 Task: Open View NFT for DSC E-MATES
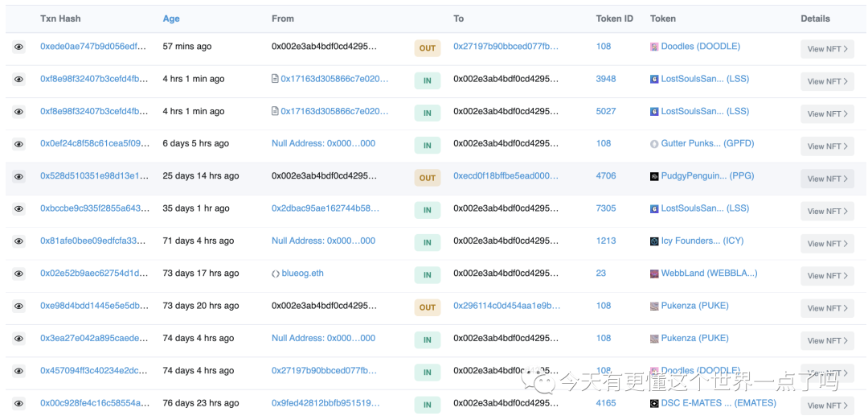pos(827,406)
